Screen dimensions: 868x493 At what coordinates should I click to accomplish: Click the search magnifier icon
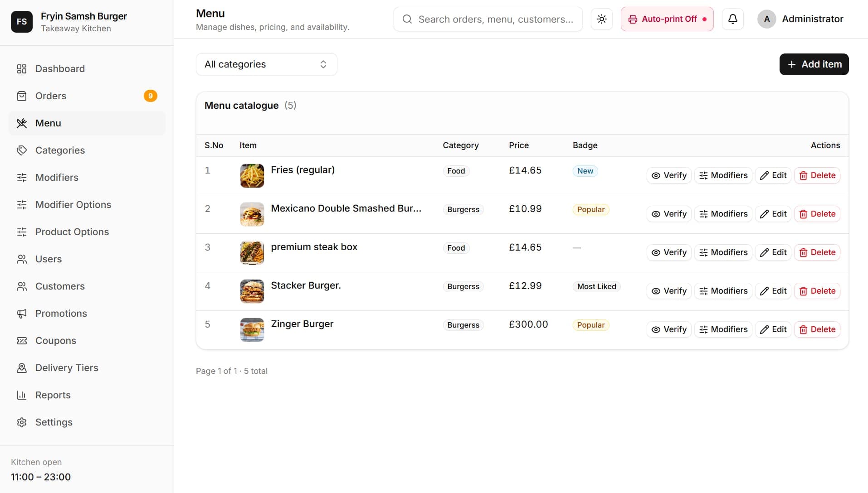407,19
